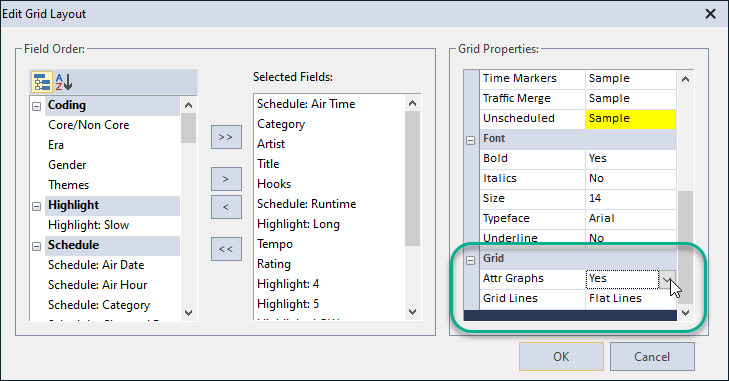Add selected field with the > button

coord(226,179)
